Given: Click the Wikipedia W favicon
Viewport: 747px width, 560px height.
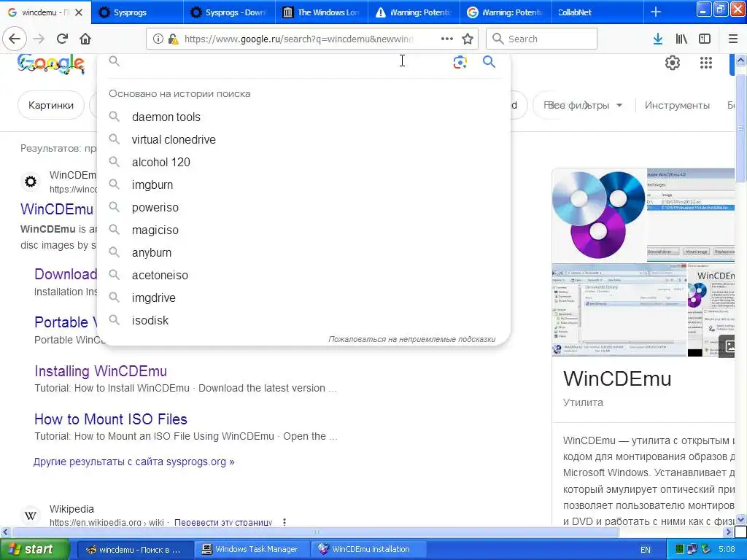Looking at the screenshot, I should point(31,516).
